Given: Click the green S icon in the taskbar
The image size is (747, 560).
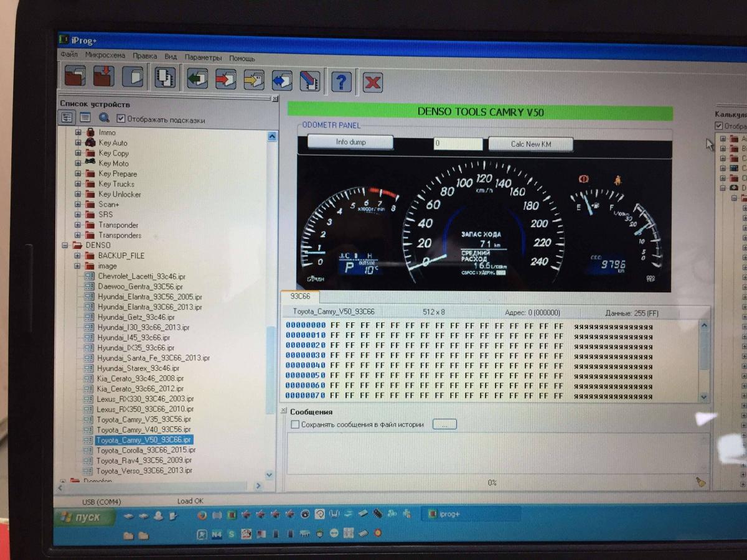Looking at the screenshot, I should tap(231, 534).
